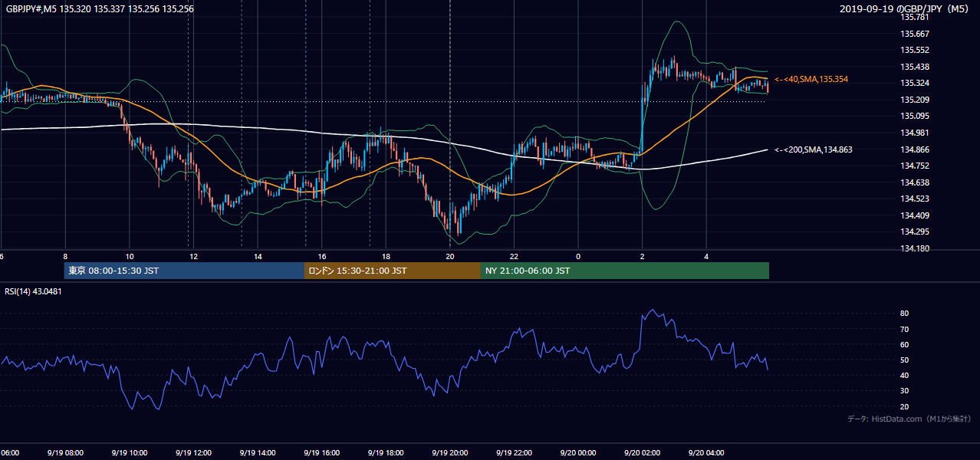
Task: Click the RSI axis level 70 label
Action: pyautogui.click(x=905, y=329)
